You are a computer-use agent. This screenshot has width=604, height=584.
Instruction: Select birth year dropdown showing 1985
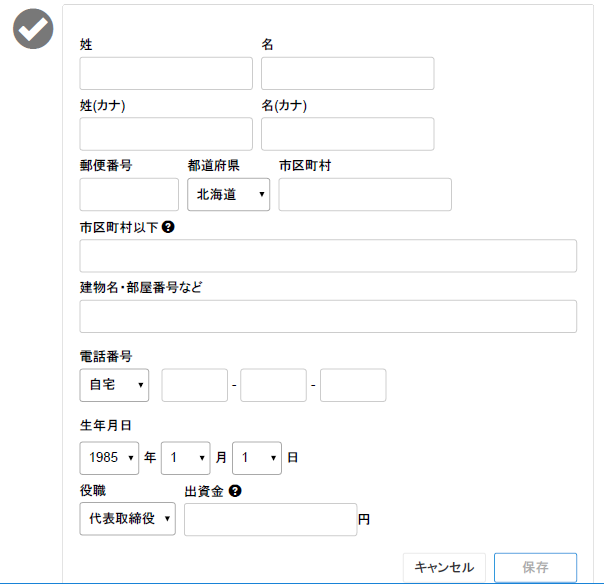[x=109, y=458]
